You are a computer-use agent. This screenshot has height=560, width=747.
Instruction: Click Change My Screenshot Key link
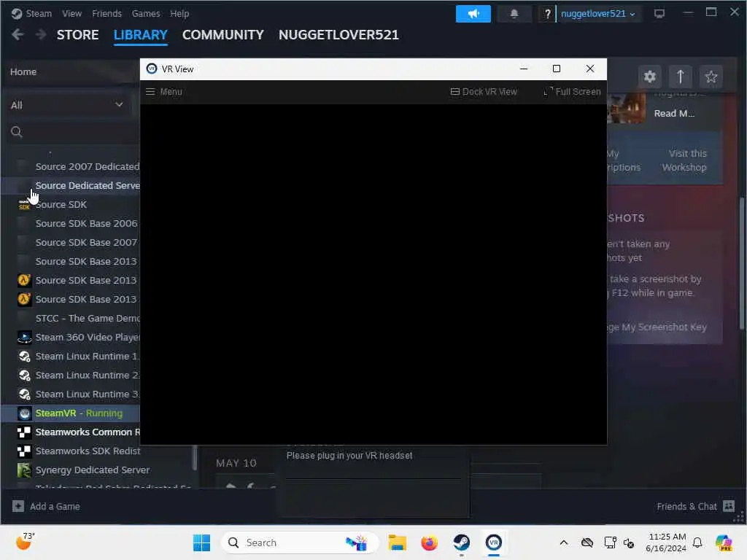(657, 327)
